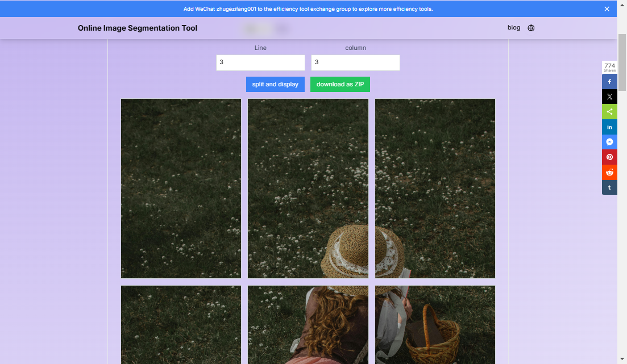Share on Facebook via sidebar icon
627x364 pixels.
coord(609,82)
